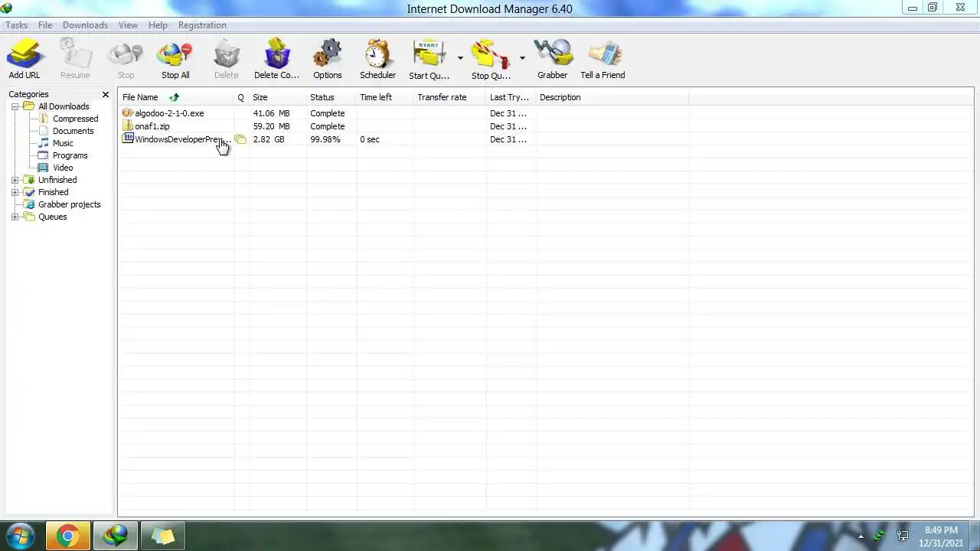Show hidden system tray icons arrow
Viewport: 980px width, 551px height.
point(861,536)
